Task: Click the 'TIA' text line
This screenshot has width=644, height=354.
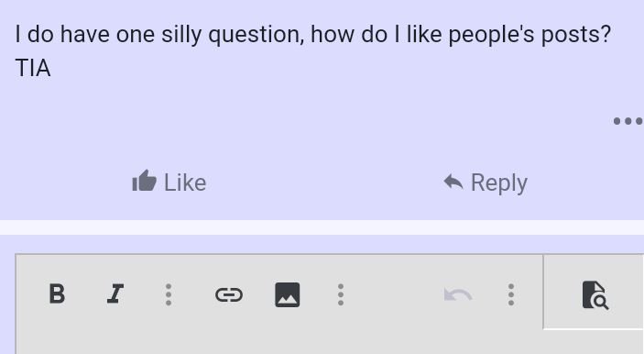Action: pos(33,68)
